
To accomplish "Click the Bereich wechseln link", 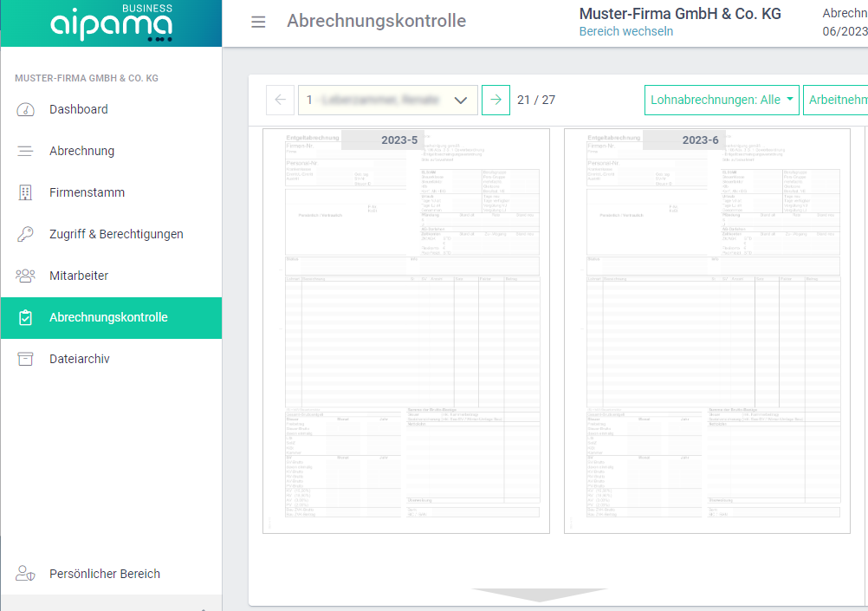I will pyautogui.click(x=625, y=31).
